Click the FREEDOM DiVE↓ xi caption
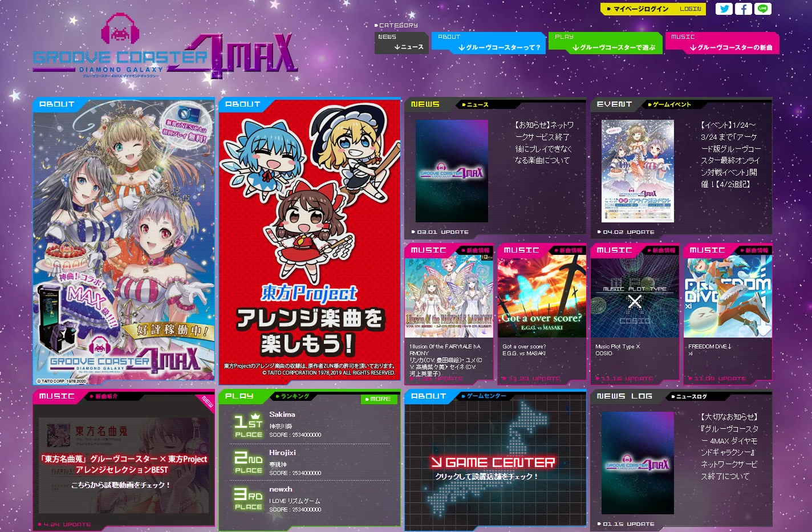 710,350
